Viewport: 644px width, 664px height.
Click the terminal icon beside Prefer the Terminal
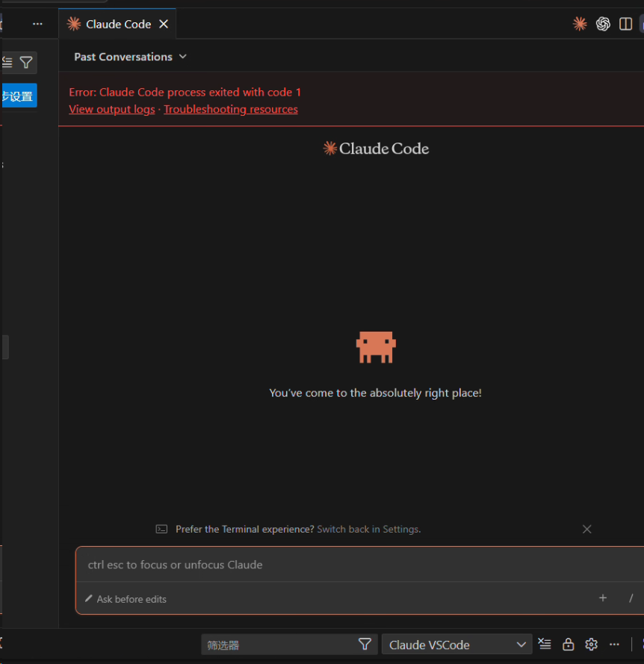(161, 529)
